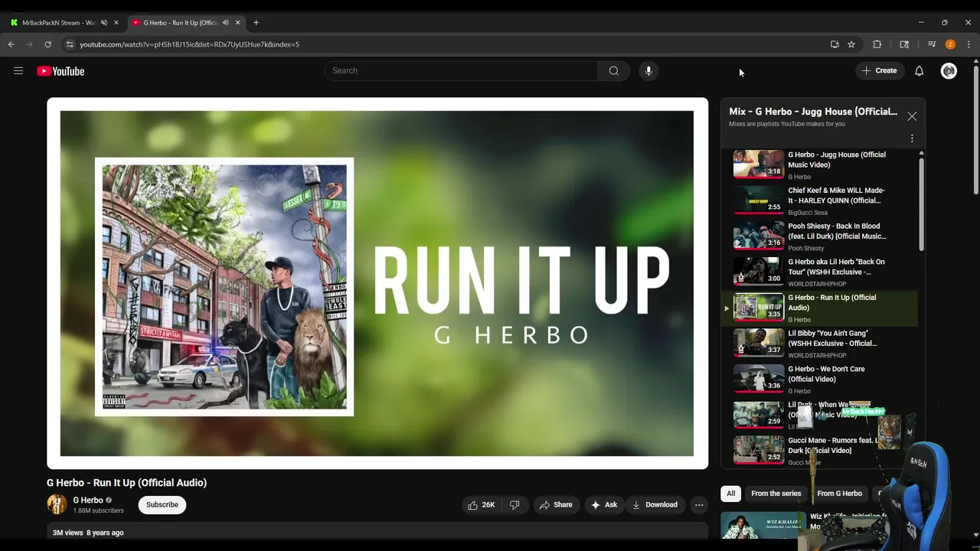The width and height of the screenshot is (980, 551).
Task: Play Lil Bibby You Ain't Gang item
Action: point(819,344)
